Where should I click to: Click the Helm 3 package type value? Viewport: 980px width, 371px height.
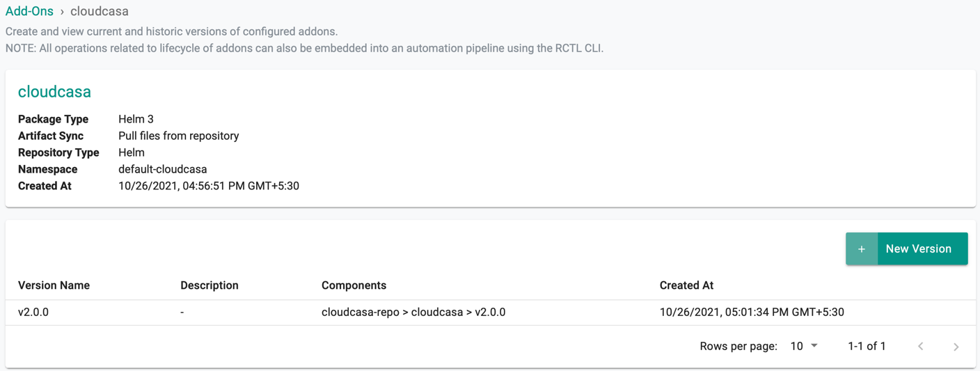136,119
